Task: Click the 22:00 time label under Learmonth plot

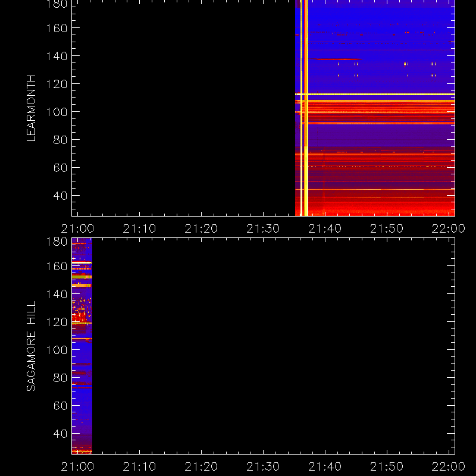Action: coord(449,228)
